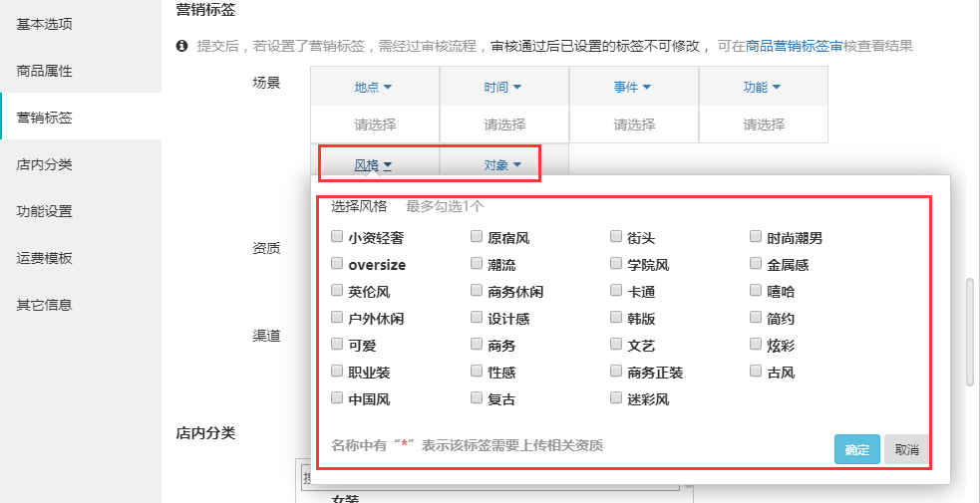Enable the 复古 style option
The width and height of the screenshot is (980, 503).
(478, 399)
